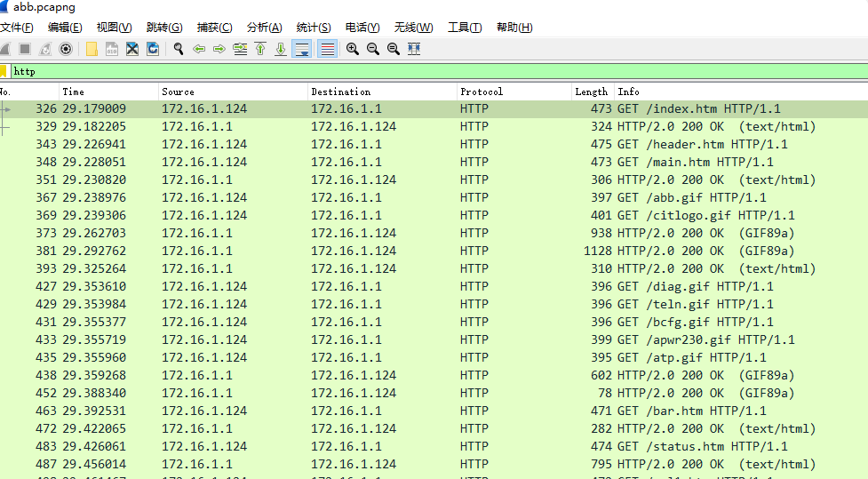The height and width of the screenshot is (479, 868).
Task: Sort by the Time column header
Action: (108, 92)
